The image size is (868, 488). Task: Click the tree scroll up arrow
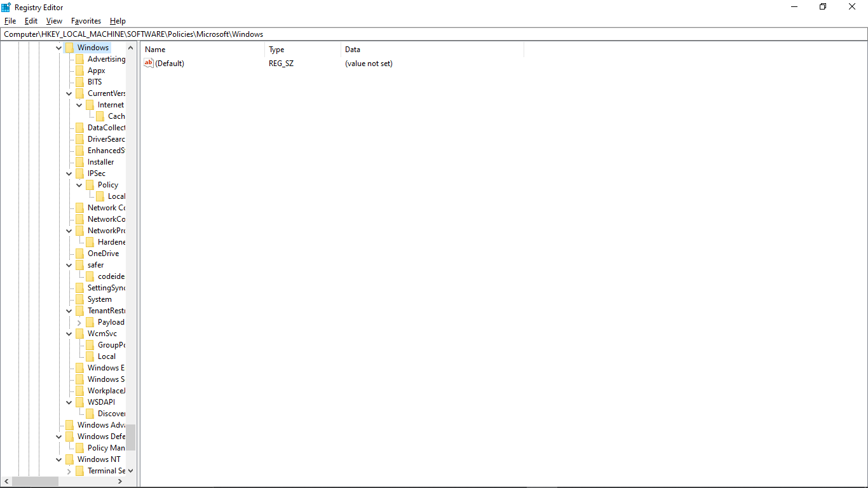130,48
